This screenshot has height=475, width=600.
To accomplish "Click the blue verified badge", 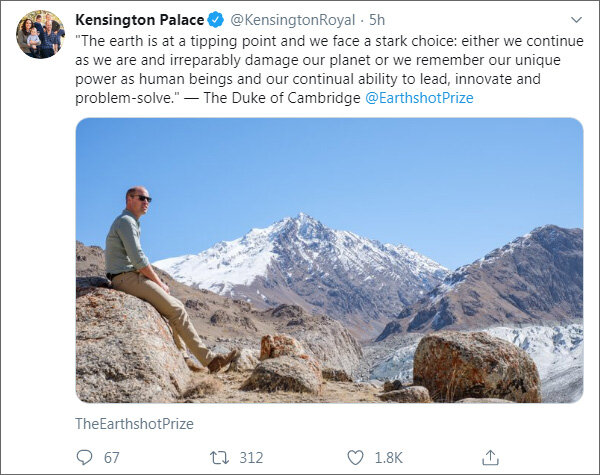I will [x=214, y=20].
